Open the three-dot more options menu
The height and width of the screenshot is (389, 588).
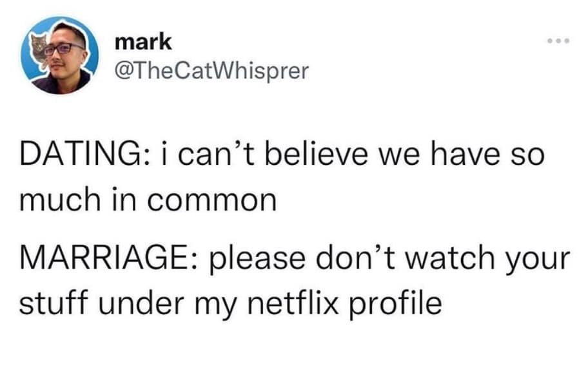point(558,41)
